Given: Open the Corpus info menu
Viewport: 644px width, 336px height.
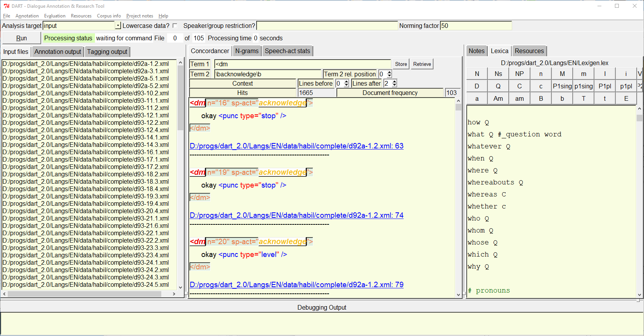Looking at the screenshot, I should (109, 16).
